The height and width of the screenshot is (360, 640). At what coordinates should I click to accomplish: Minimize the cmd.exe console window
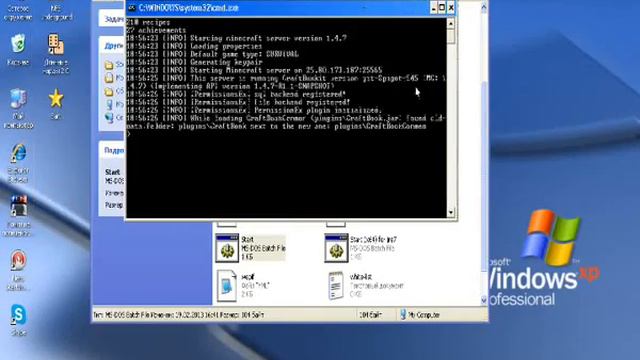click(433, 8)
